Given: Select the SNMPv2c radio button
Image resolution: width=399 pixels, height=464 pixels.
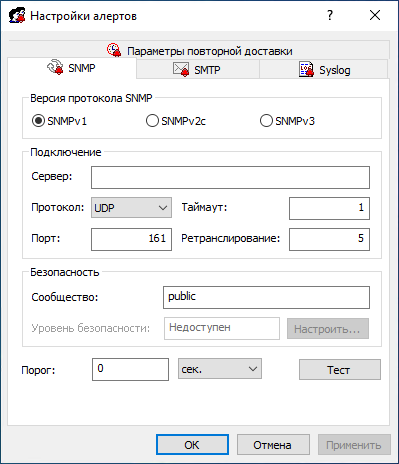Looking at the screenshot, I should pyautogui.click(x=152, y=121).
